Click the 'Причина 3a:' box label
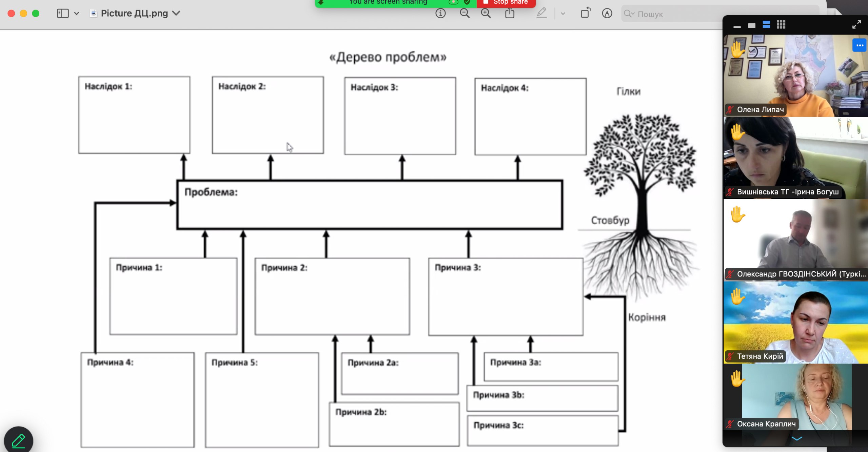Screen dimensions: 868x452 point(516,363)
